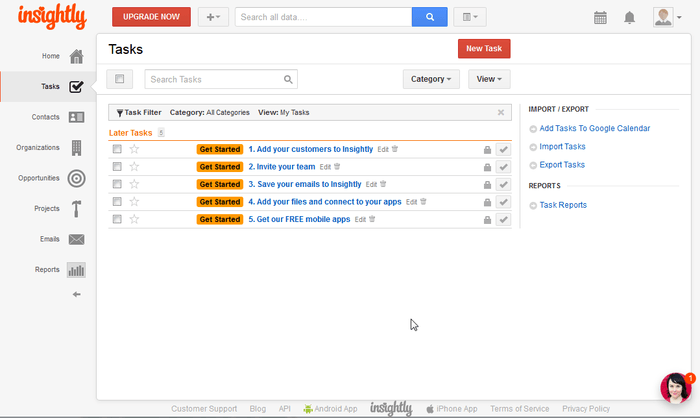Viewport: 700px width, 418px height.
Task: Click lock icon on 'Add your files' row
Action: [487, 202]
